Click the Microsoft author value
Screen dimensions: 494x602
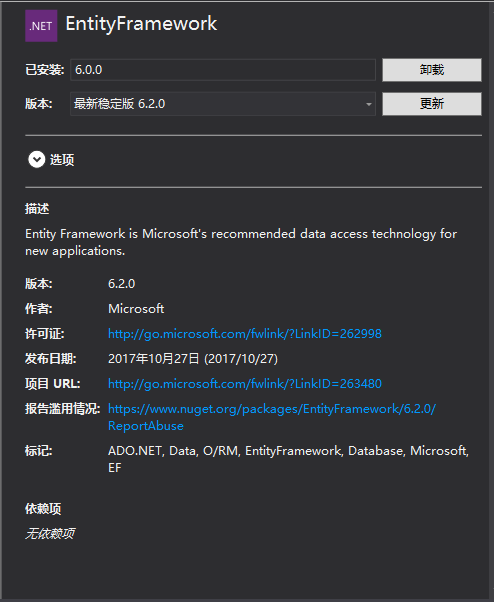click(136, 309)
